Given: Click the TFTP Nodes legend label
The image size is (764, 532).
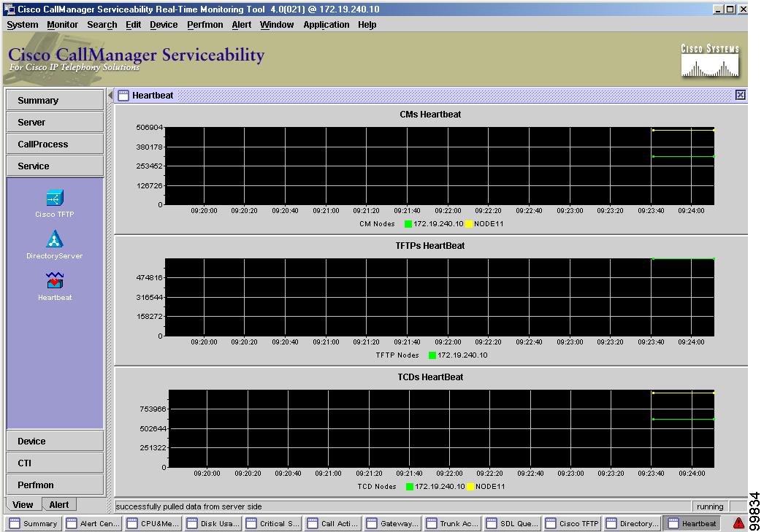Looking at the screenshot, I should pyautogui.click(x=397, y=355).
